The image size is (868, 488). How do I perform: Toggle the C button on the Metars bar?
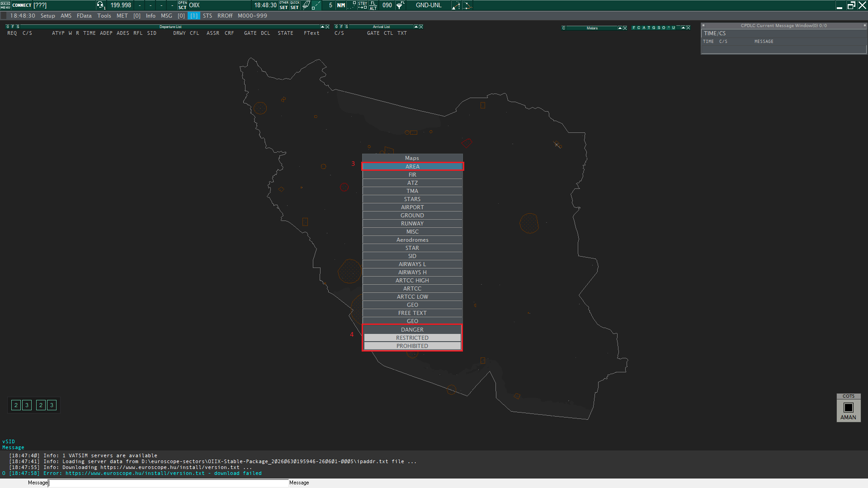(x=564, y=28)
